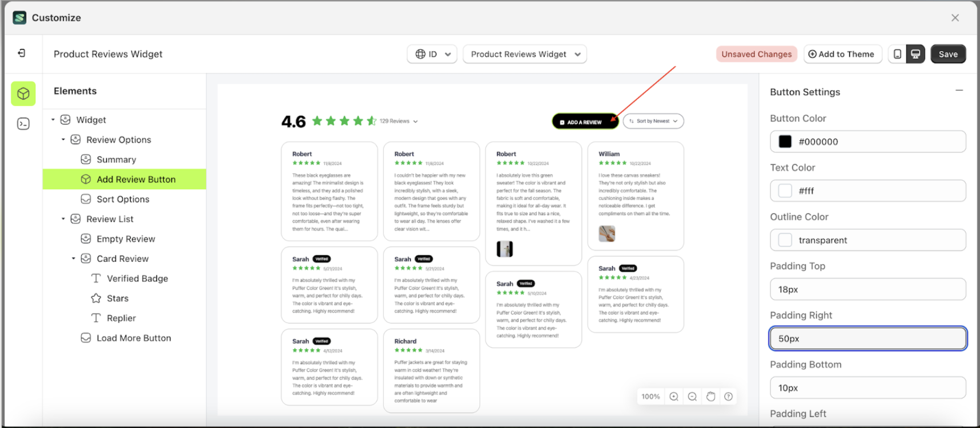This screenshot has width=980, height=428.
Task: Click the Save button
Action: click(948, 54)
